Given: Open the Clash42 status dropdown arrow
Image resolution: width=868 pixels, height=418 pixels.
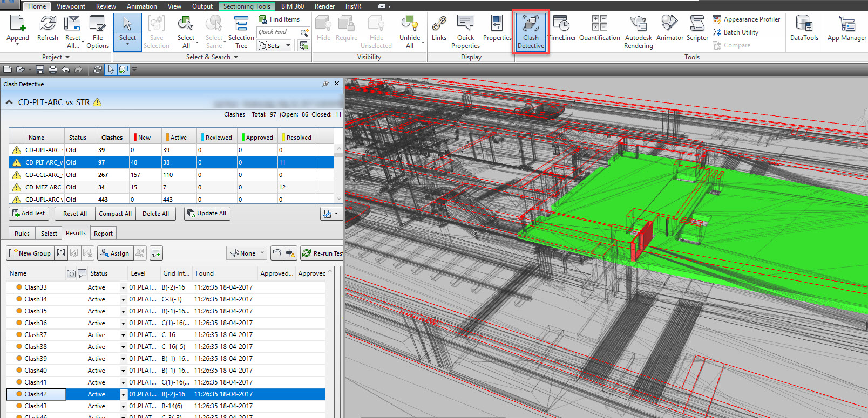Looking at the screenshot, I should (x=123, y=394).
